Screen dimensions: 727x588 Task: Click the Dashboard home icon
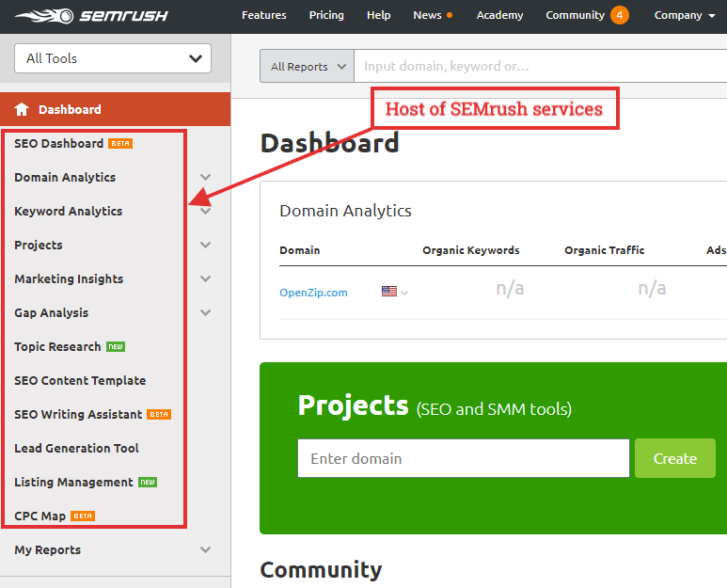tap(22, 109)
